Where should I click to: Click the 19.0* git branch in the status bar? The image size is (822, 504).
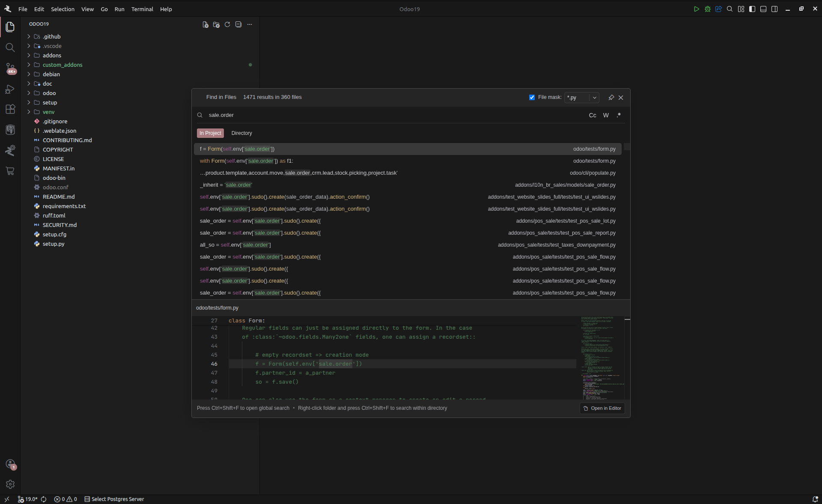point(28,499)
